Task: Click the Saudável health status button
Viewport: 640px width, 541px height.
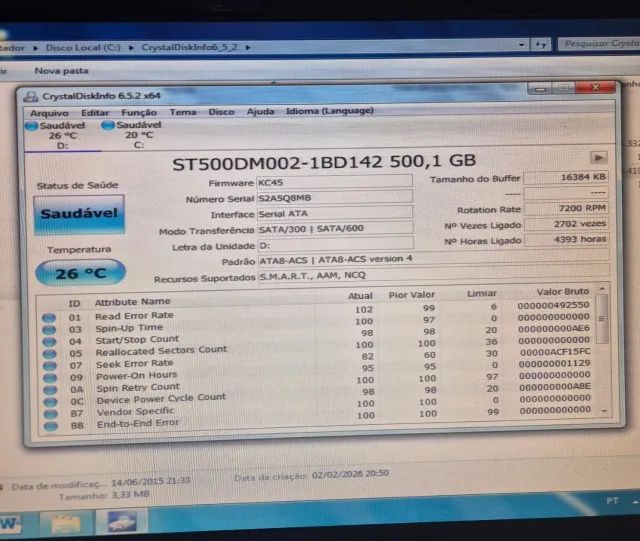Action: (79, 214)
